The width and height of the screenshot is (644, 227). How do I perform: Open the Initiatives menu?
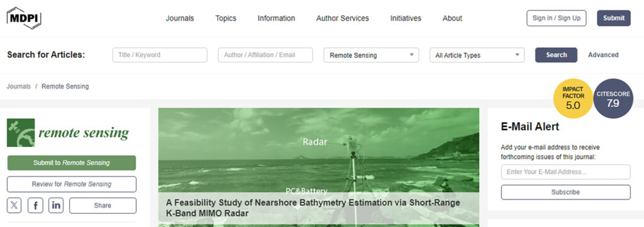(406, 18)
